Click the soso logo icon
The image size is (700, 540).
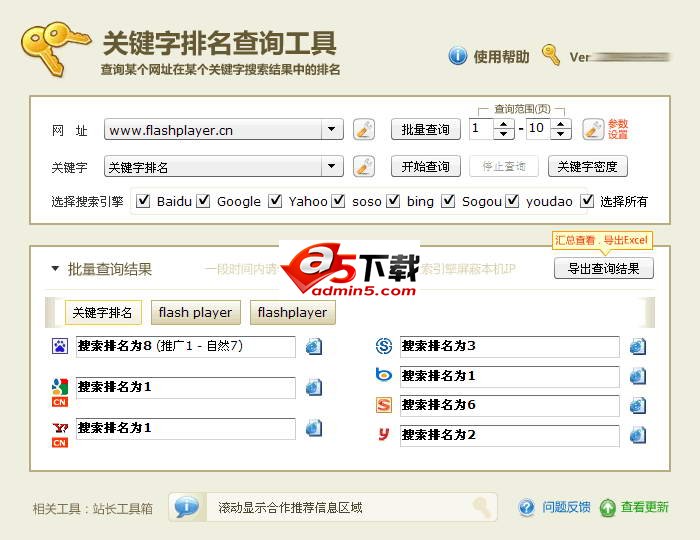tap(383, 346)
